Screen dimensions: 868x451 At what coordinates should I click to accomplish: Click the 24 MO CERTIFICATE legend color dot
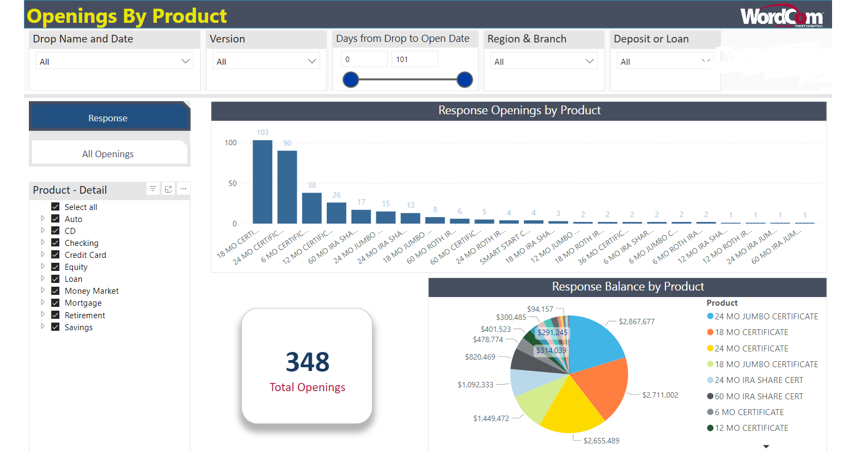[710, 348]
